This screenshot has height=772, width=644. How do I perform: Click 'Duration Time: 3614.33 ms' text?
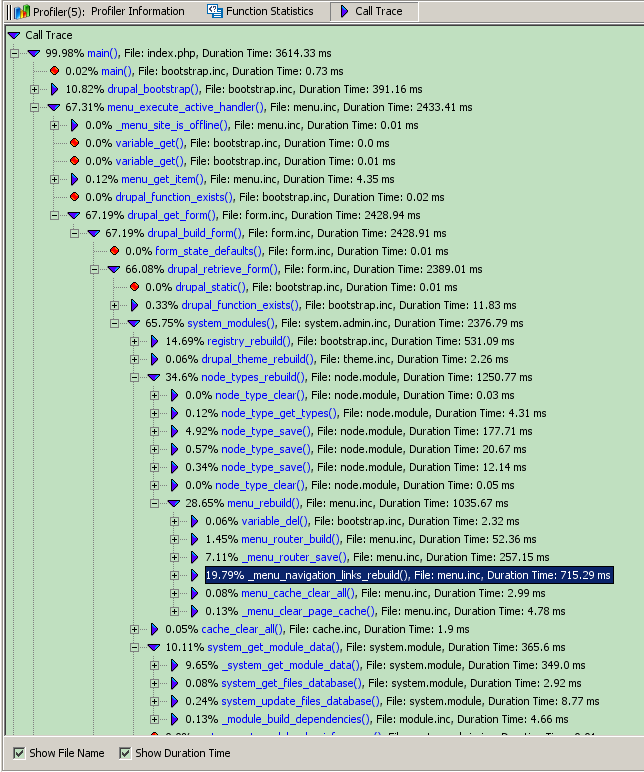pos(267,53)
